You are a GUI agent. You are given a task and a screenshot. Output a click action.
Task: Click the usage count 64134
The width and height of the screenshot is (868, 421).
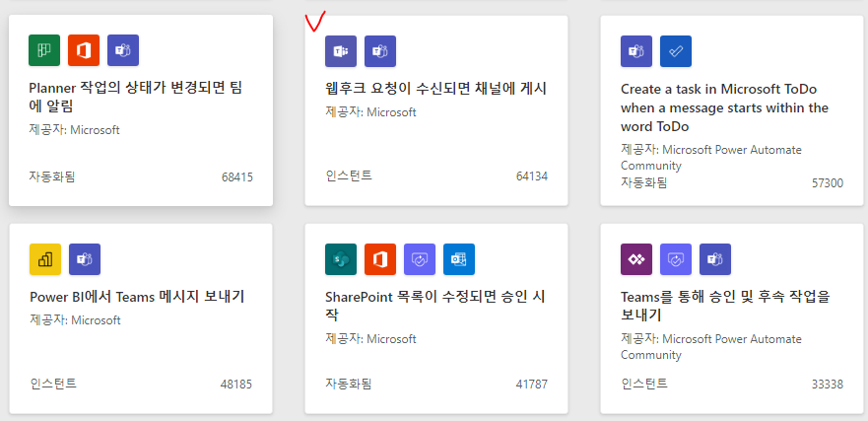tap(532, 176)
